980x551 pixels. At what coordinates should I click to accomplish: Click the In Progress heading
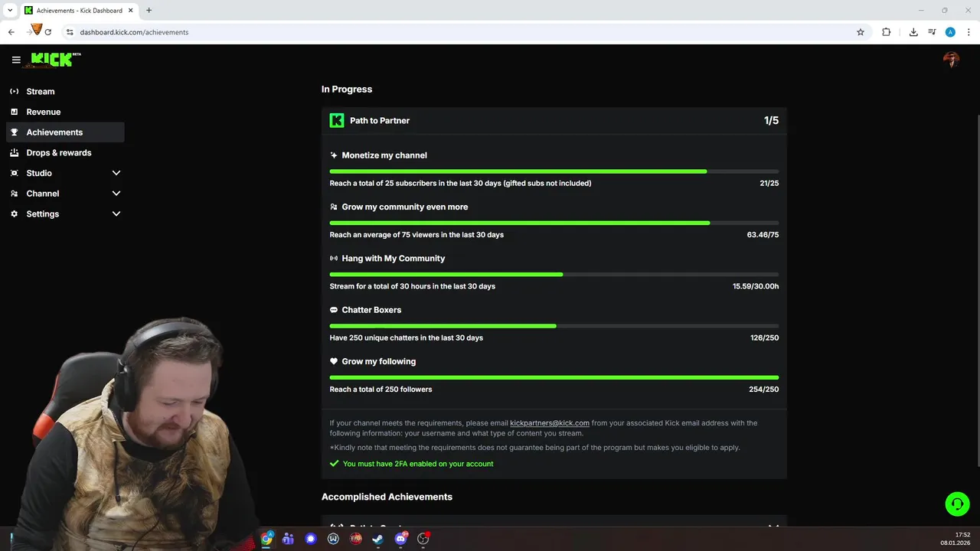[347, 90]
